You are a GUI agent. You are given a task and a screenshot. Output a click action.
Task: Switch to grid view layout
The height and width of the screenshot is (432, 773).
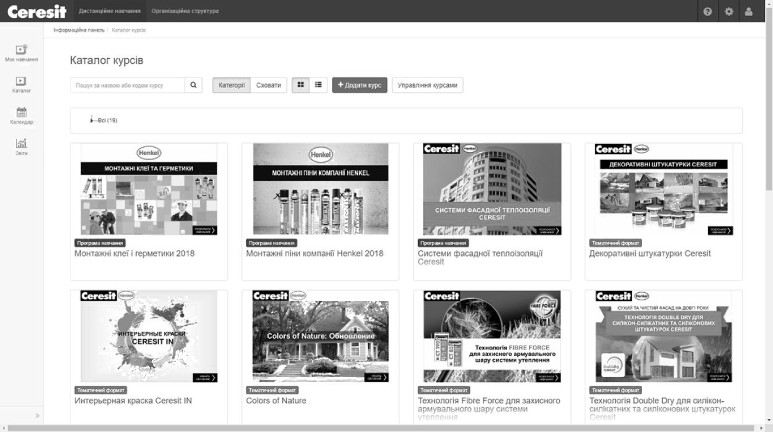(301, 85)
